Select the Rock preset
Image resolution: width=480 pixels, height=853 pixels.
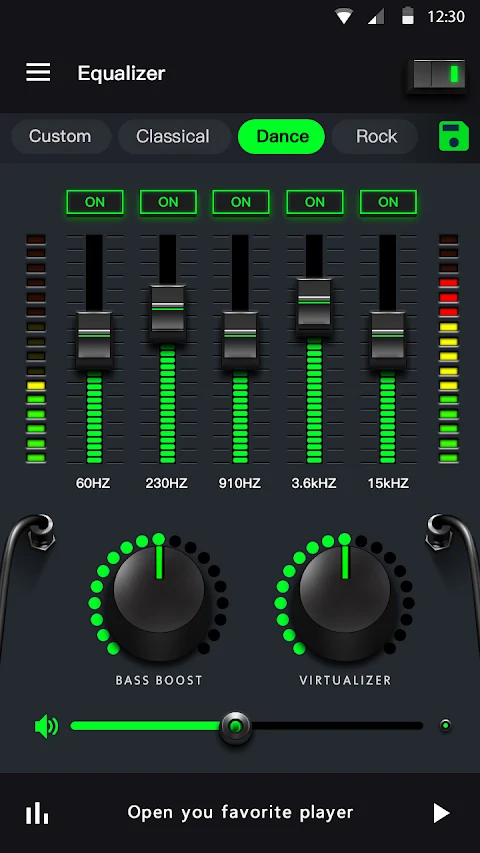pos(376,136)
